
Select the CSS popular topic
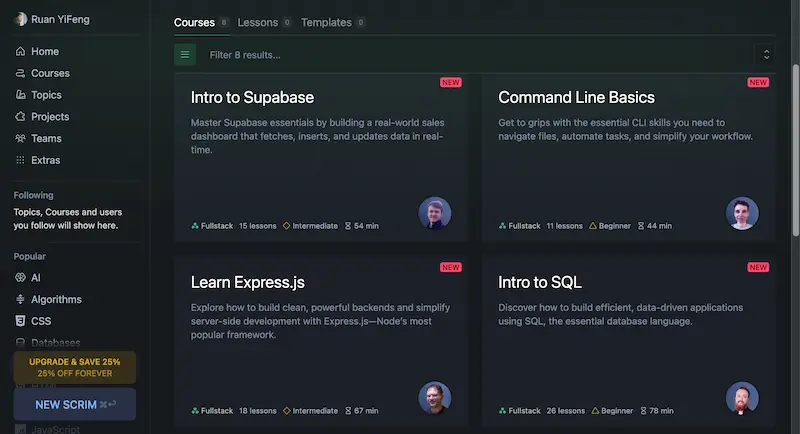tap(33, 321)
